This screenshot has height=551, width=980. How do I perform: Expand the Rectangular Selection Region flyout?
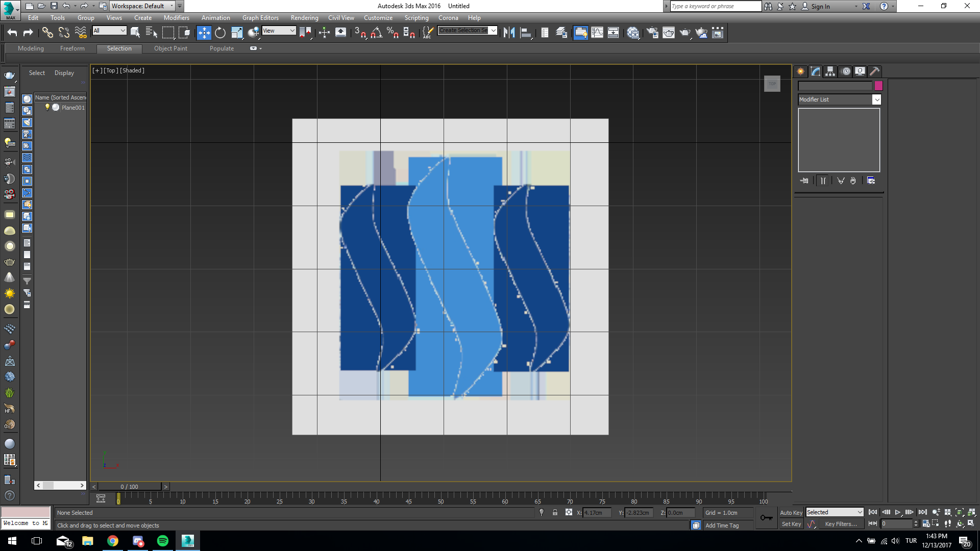coord(168,33)
